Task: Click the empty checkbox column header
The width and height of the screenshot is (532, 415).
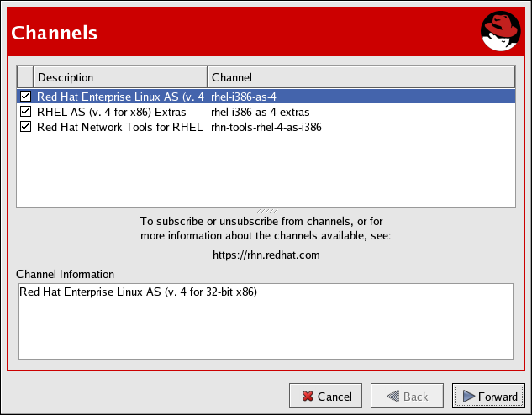Action: [25, 77]
